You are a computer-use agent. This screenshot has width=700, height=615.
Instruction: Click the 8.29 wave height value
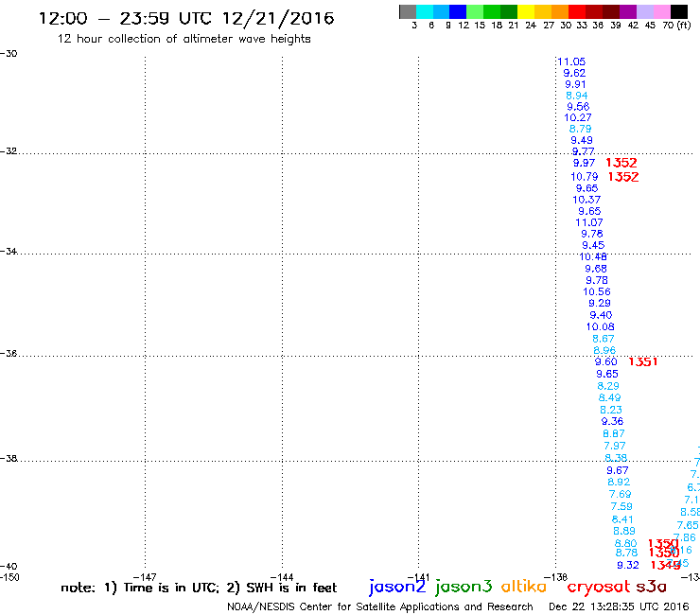coord(608,386)
